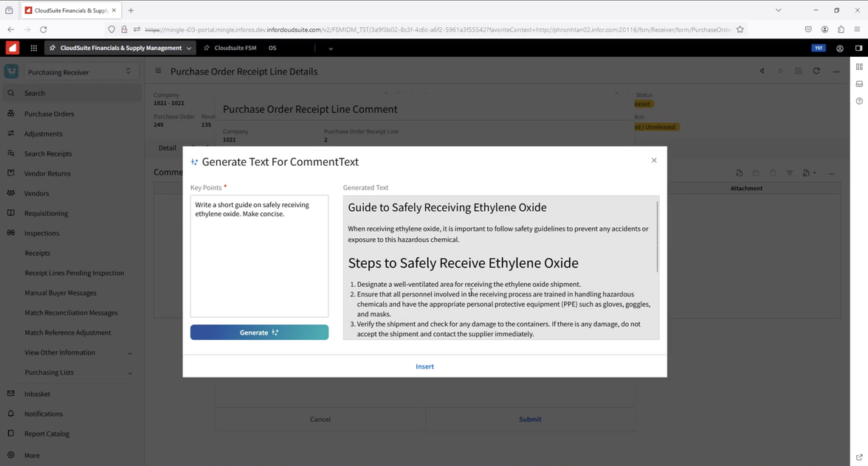Close the Generate Text dialog
868x466 pixels.
tap(654, 160)
